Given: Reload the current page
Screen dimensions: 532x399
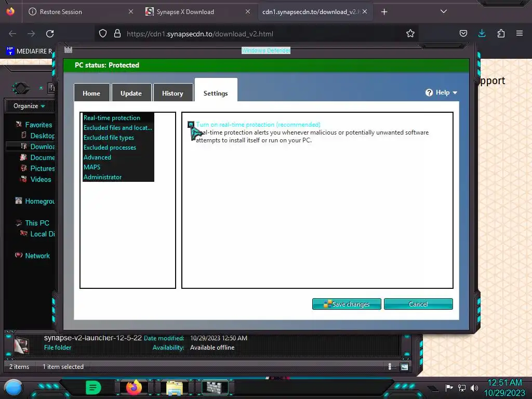Looking at the screenshot, I should (50, 34).
